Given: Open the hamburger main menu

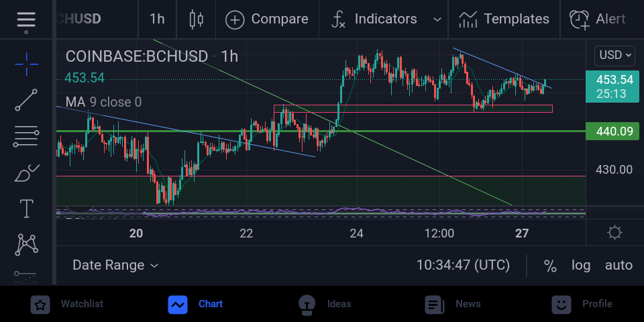Looking at the screenshot, I should coord(26,19).
